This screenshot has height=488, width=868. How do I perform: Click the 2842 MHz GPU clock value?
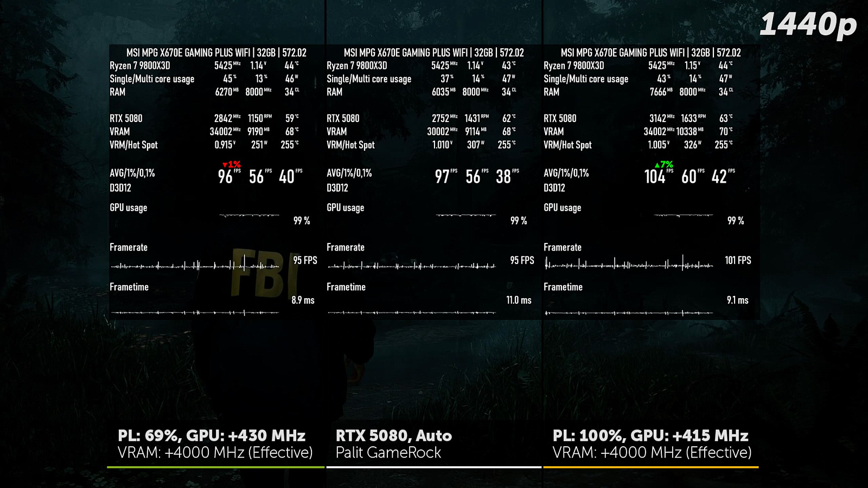pyautogui.click(x=227, y=118)
